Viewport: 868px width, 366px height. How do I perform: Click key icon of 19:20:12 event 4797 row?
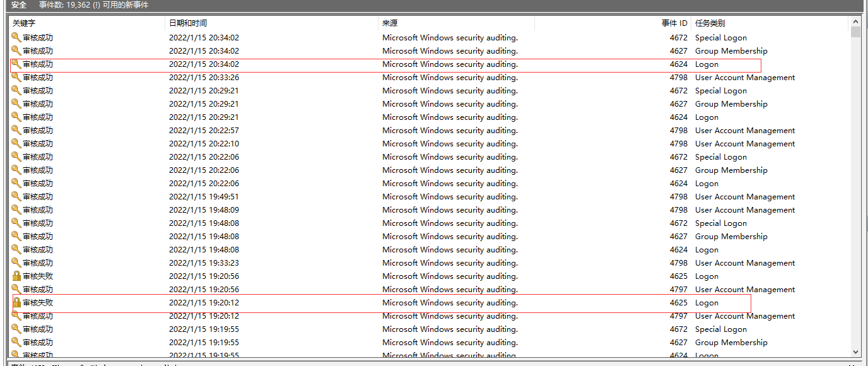pyautogui.click(x=16, y=316)
